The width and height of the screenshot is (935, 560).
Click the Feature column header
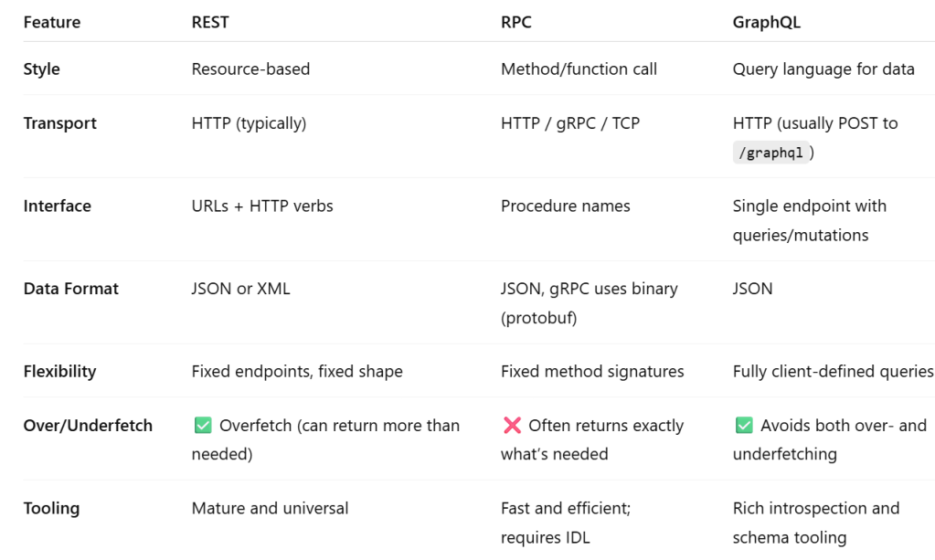pyautogui.click(x=51, y=23)
